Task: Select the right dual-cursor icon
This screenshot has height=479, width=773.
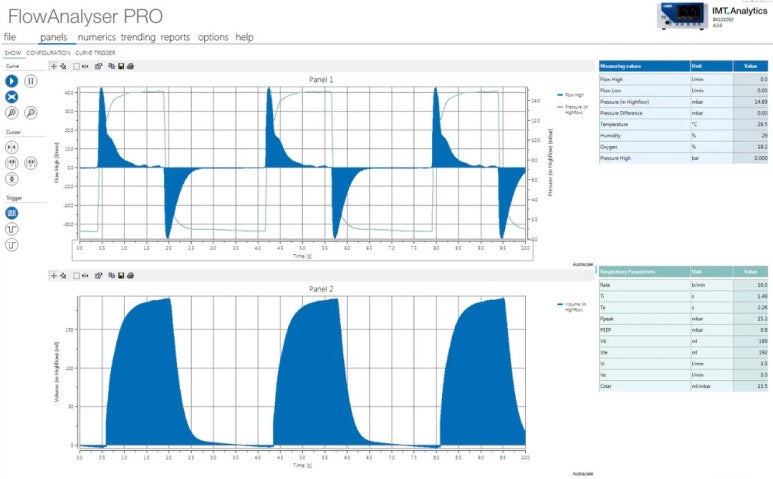Action: (x=31, y=163)
